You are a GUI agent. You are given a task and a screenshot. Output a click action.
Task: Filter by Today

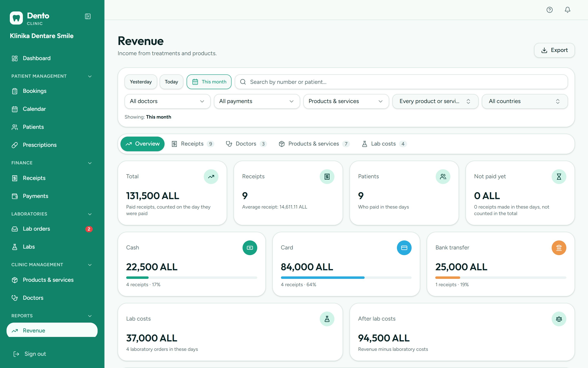tap(171, 82)
